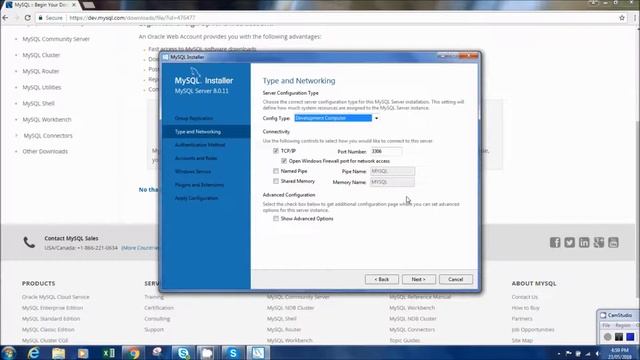Click the Cancel button in installer

point(456,279)
